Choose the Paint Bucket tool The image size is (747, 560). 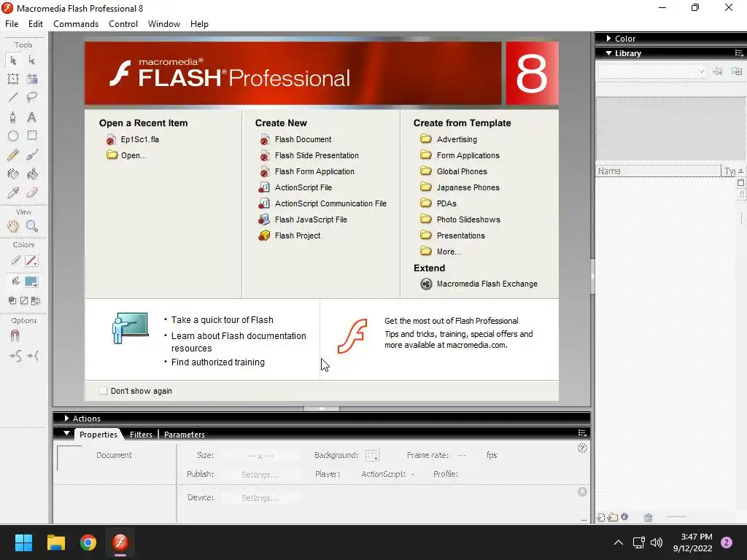click(32, 174)
